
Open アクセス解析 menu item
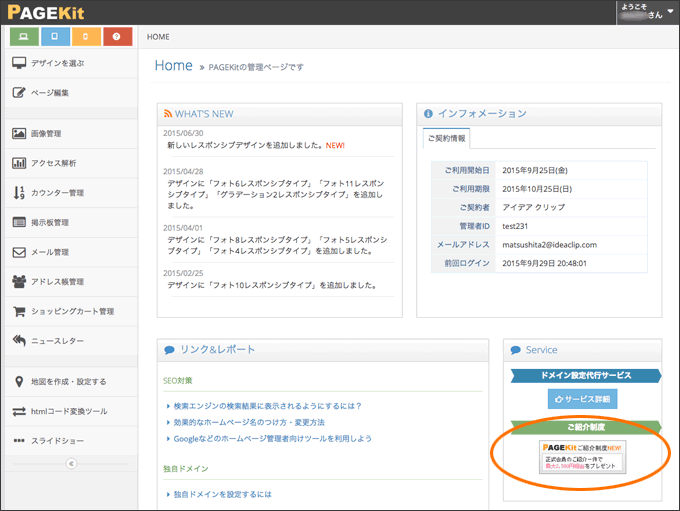[x=72, y=163]
